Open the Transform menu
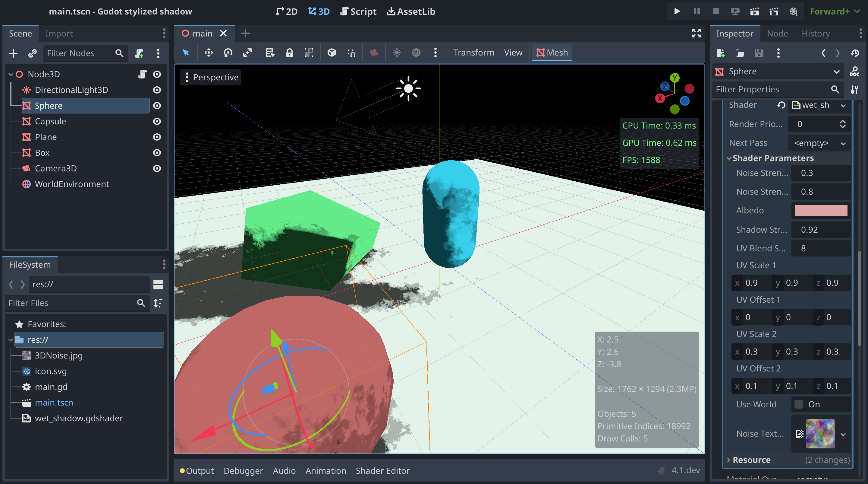 click(x=473, y=53)
